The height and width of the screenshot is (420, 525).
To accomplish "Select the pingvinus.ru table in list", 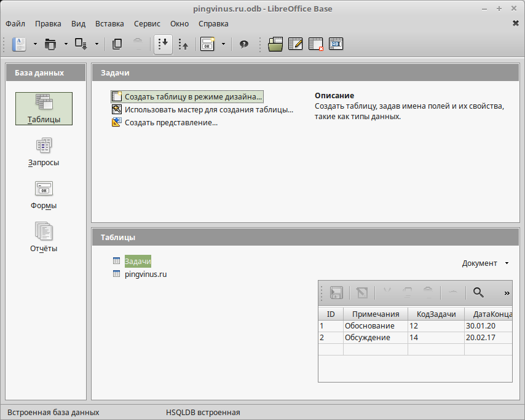I will 146,274.
